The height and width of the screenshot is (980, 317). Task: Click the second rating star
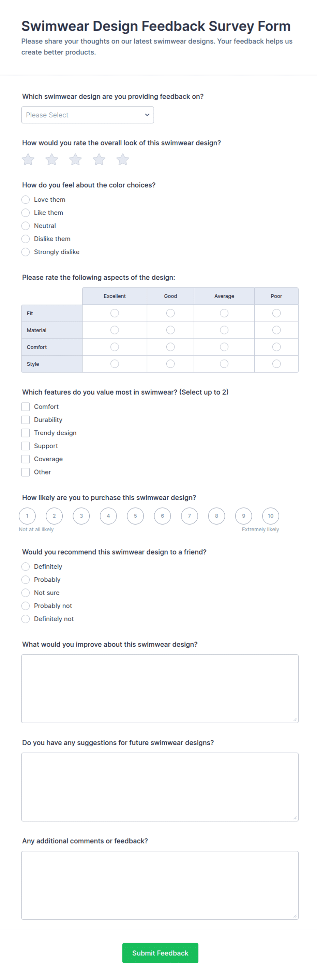tap(52, 160)
